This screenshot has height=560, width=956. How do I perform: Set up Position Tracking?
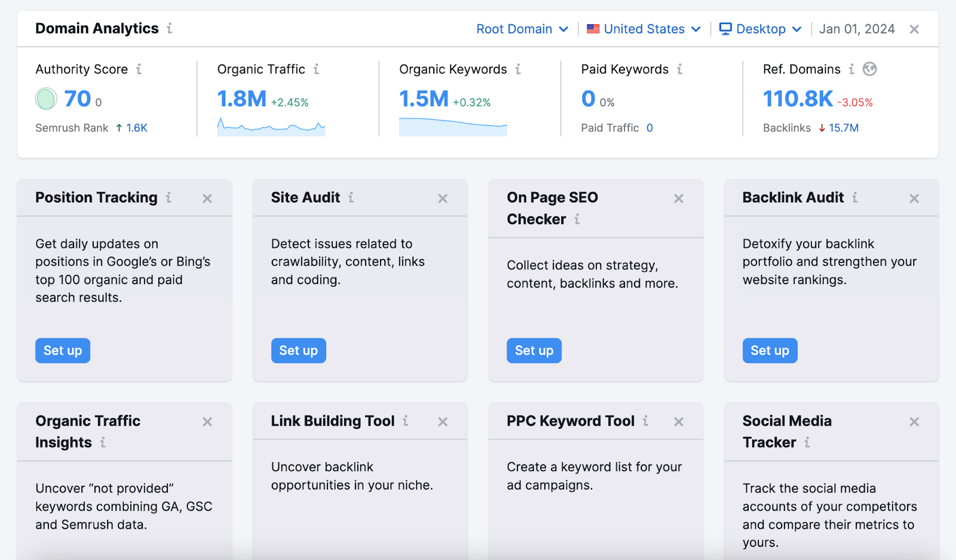[x=62, y=350]
